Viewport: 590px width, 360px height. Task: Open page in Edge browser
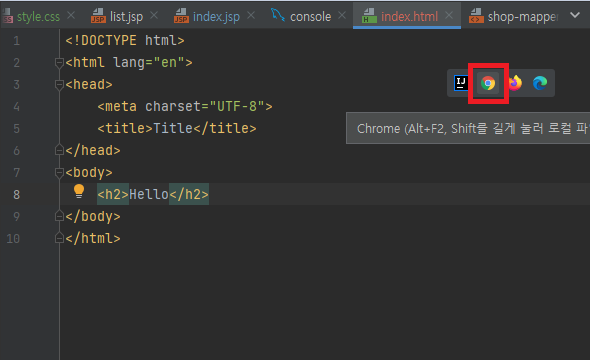(x=540, y=83)
